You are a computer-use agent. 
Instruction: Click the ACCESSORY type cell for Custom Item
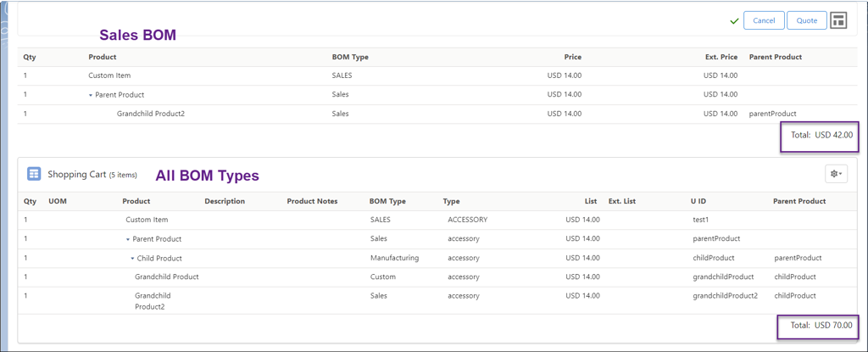pyautogui.click(x=467, y=220)
